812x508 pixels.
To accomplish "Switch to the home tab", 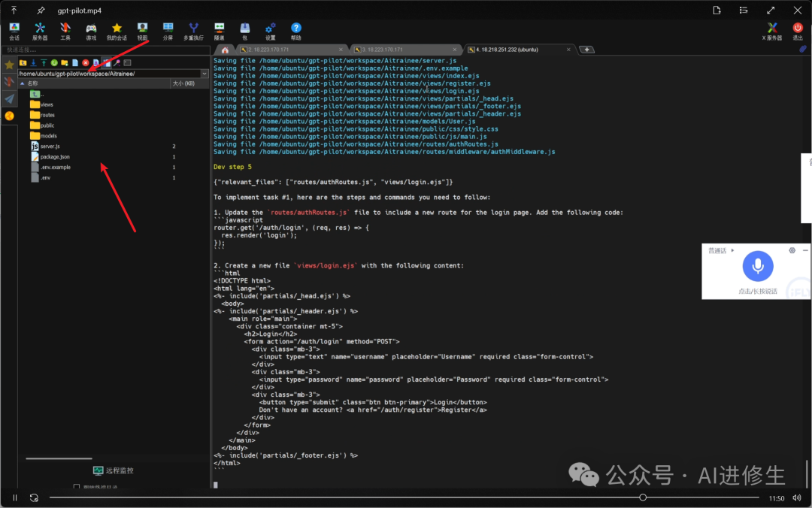I will (x=225, y=50).
